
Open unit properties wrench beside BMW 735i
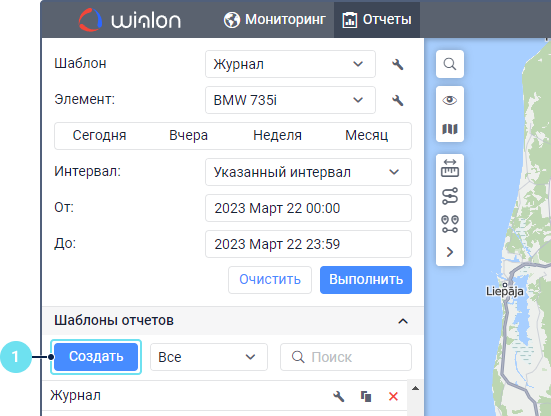[x=397, y=100]
